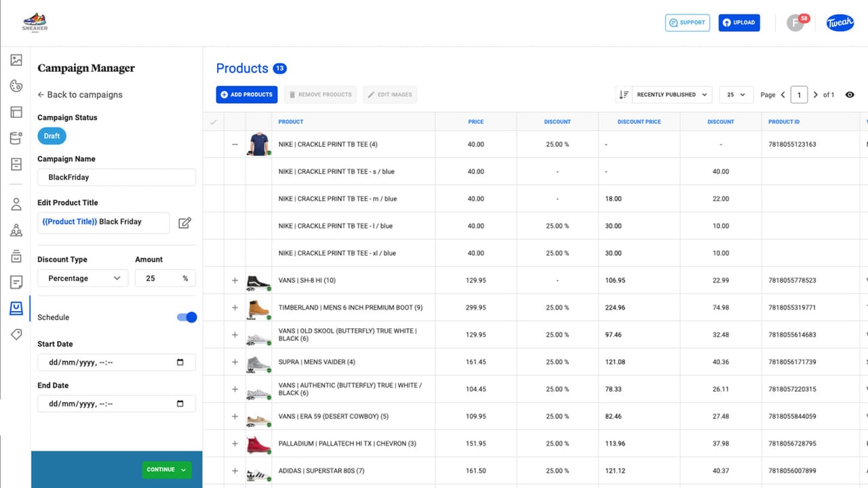Viewport: 868px width, 488px height.
Task: Open the color palette sidebar icon
Action: click(16, 85)
